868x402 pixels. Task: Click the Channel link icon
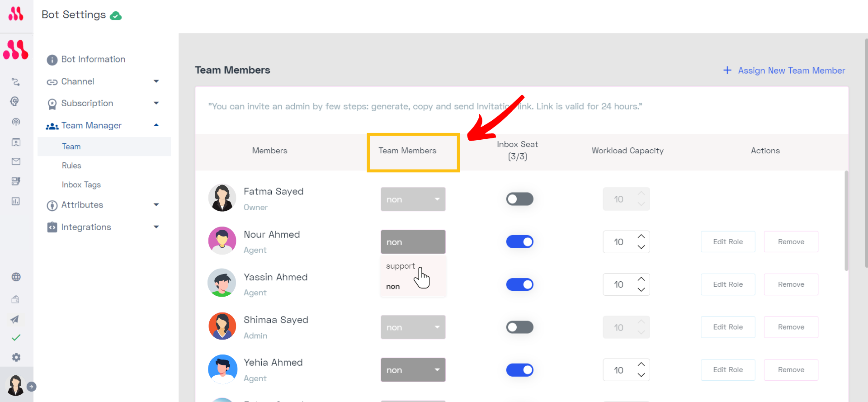52,82
